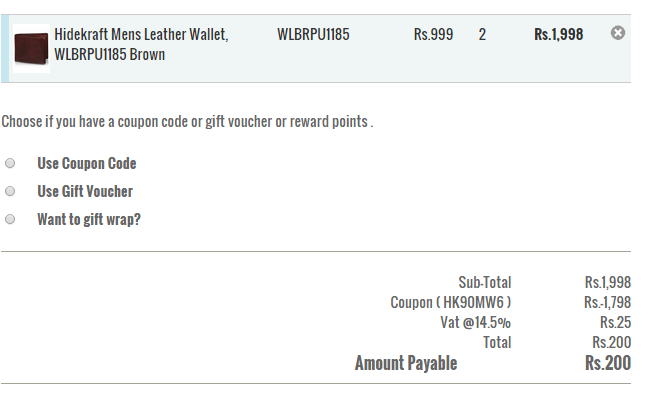Select the Use Coupon Code radio button

[10, 163]
